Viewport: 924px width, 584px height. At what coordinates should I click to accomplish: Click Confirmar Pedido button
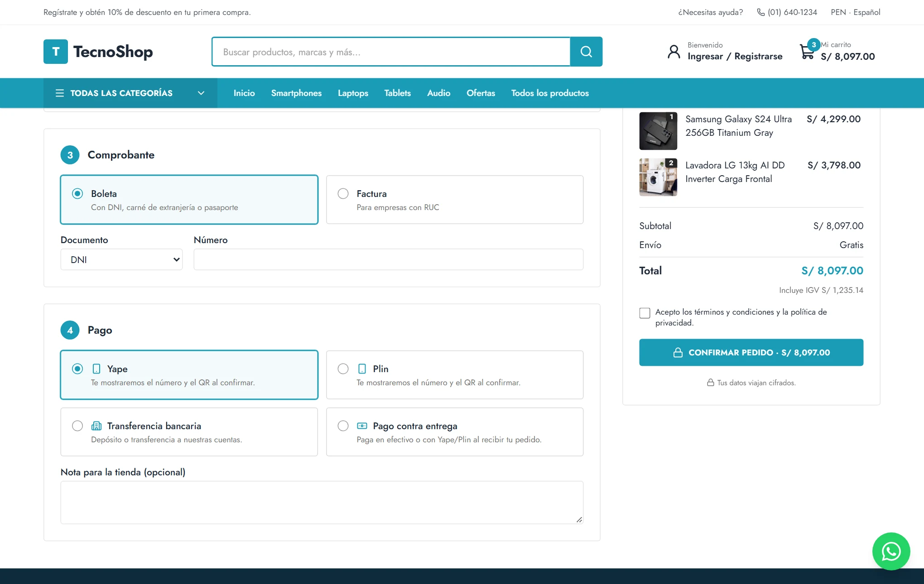[751, 352]
